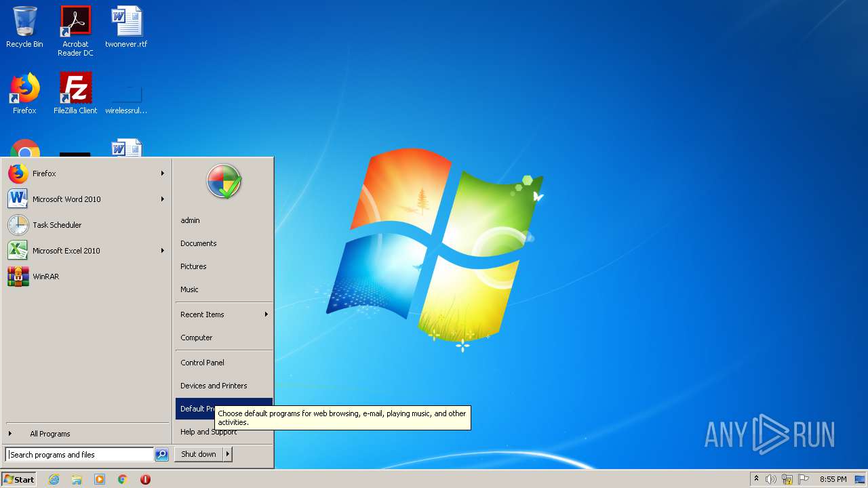Open Help and Support
Image resolution: width=868 pixels, height=488 pixels.
[224, 432]
